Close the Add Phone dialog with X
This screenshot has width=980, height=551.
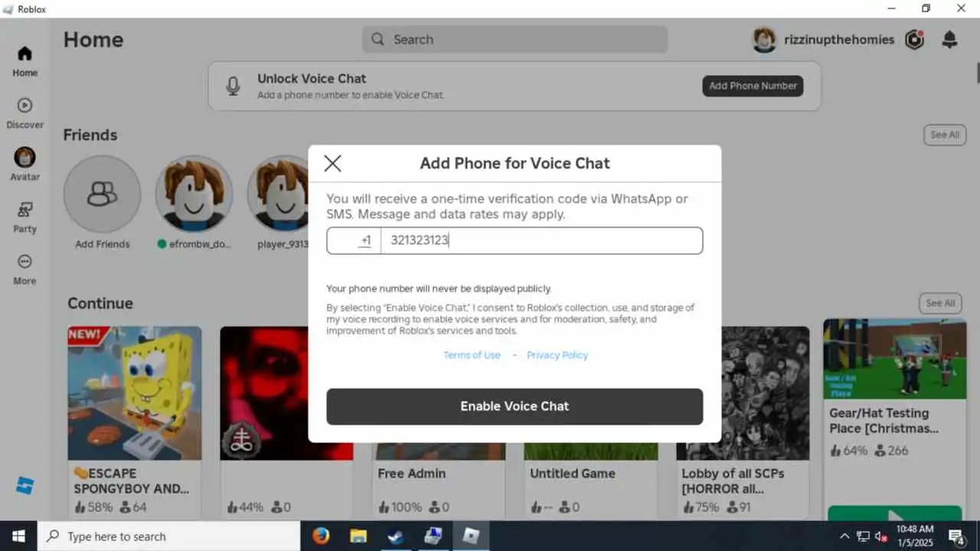(332, 163)
